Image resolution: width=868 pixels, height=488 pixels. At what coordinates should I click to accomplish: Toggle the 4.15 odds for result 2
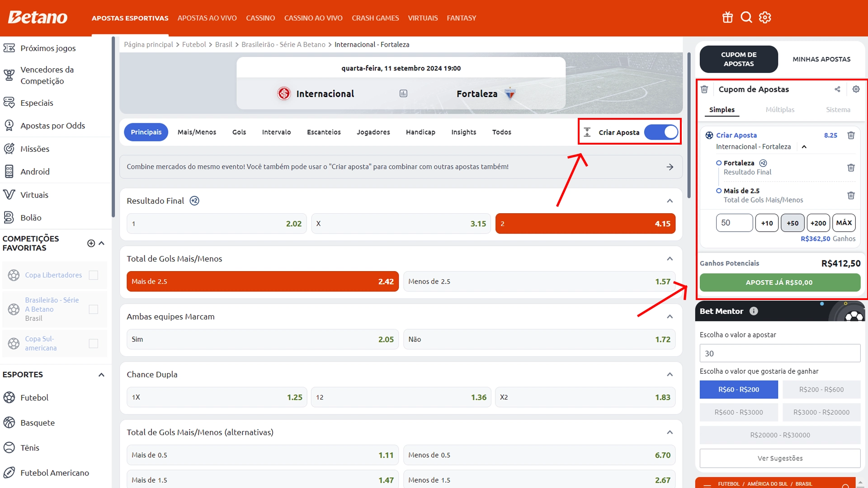click(585, 224)
